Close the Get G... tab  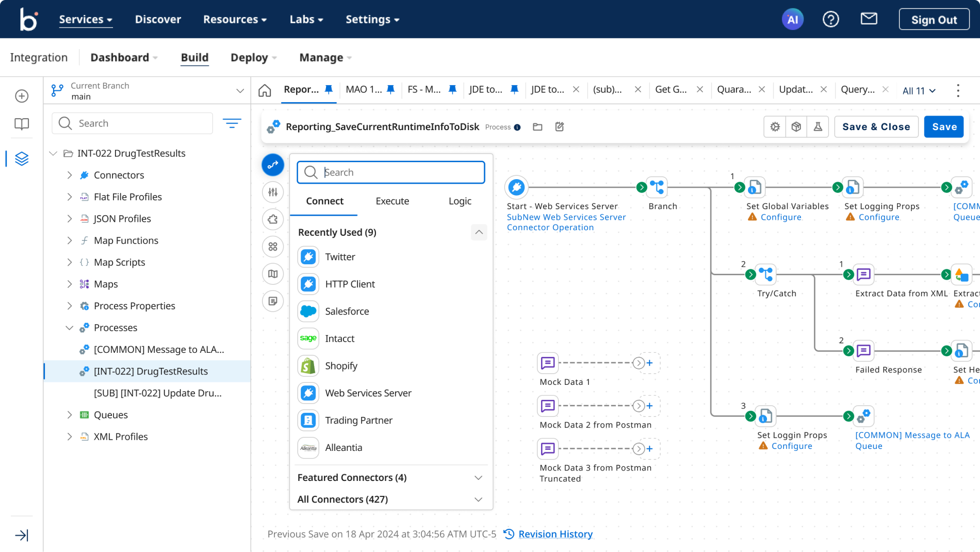700,90
